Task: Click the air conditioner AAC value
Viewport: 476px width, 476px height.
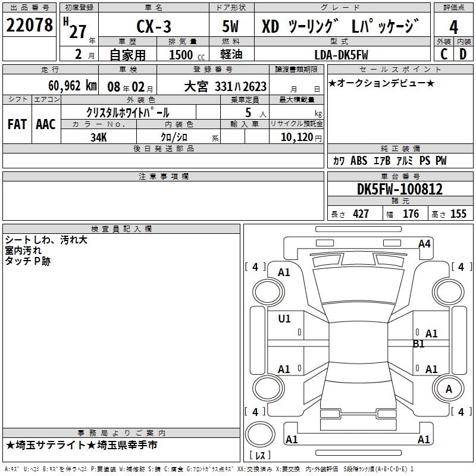Action: click(46, 124)
